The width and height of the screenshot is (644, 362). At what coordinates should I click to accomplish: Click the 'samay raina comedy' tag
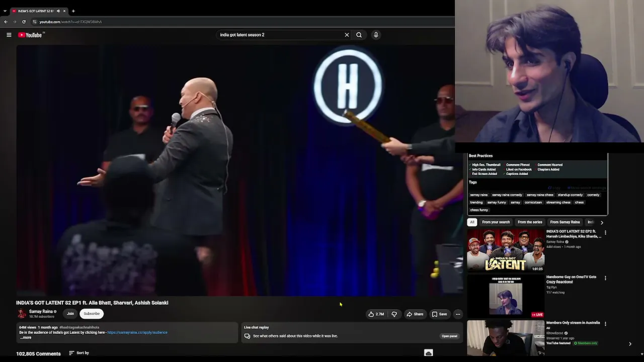click(x=507, y=195)
